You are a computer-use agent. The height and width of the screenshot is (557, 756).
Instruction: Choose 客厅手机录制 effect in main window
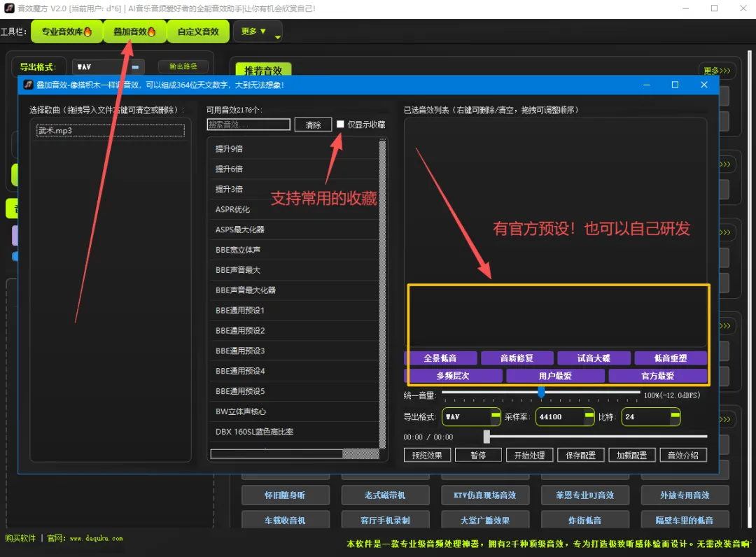[385, 520]
